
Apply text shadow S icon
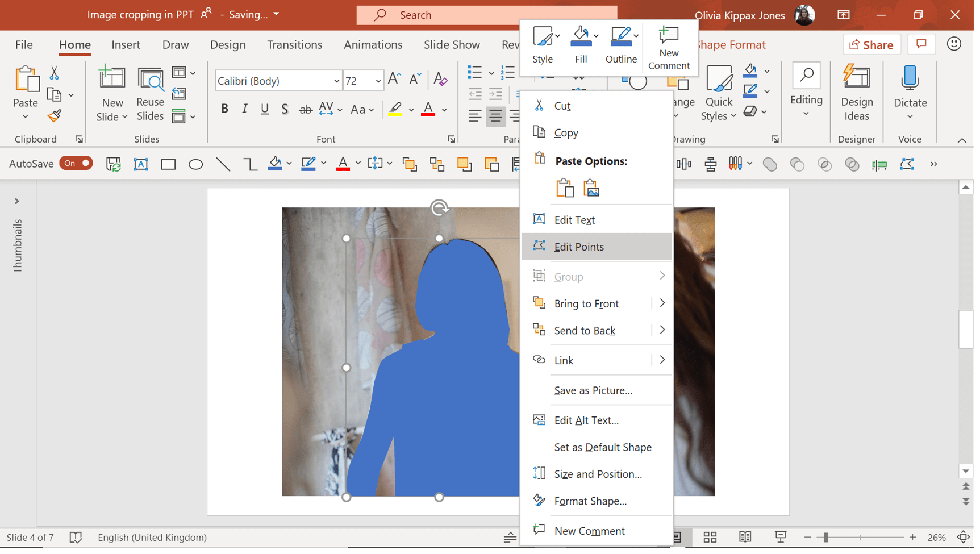point(286,110)
